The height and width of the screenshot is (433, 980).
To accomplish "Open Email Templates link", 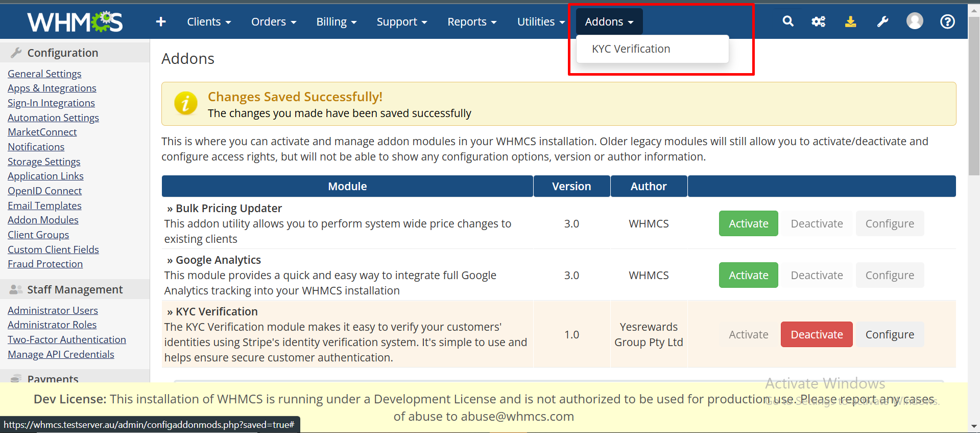I will click(x=44, y=206).
